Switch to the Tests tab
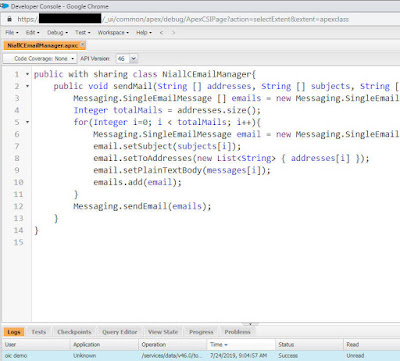Image resolution: width=400 pixels, height=361 pixels. (x=39, y=332)
